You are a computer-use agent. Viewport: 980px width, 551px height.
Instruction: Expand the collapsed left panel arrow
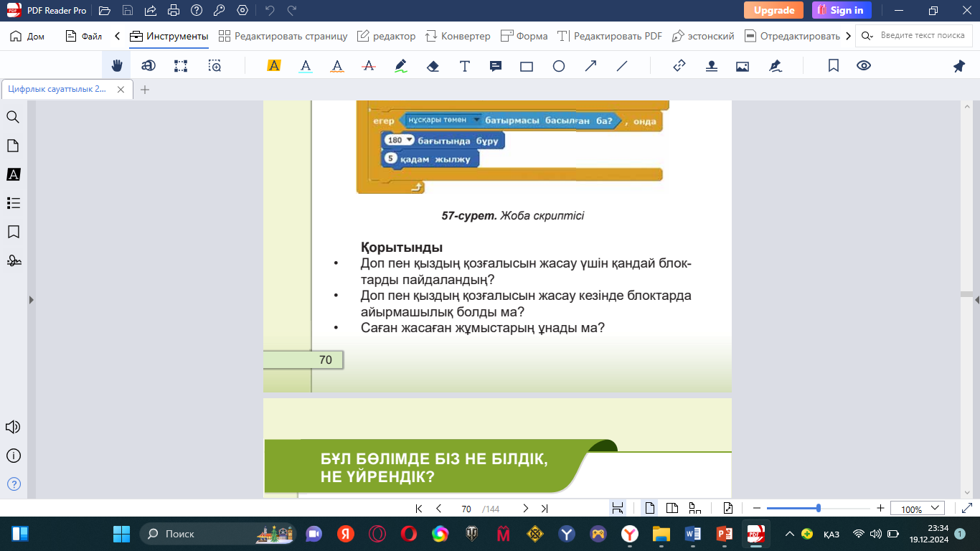[31, 300]
